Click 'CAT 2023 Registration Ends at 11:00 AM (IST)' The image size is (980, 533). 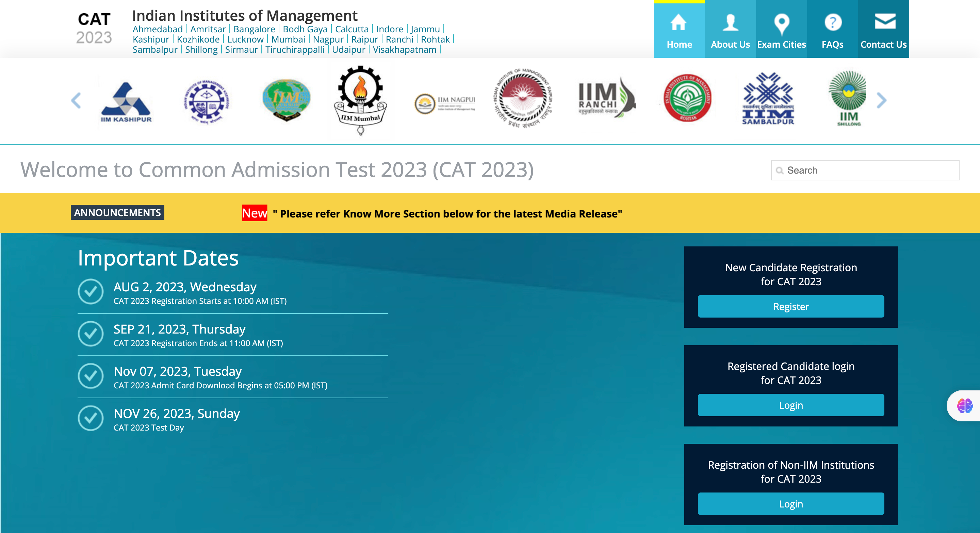(198, 343)
